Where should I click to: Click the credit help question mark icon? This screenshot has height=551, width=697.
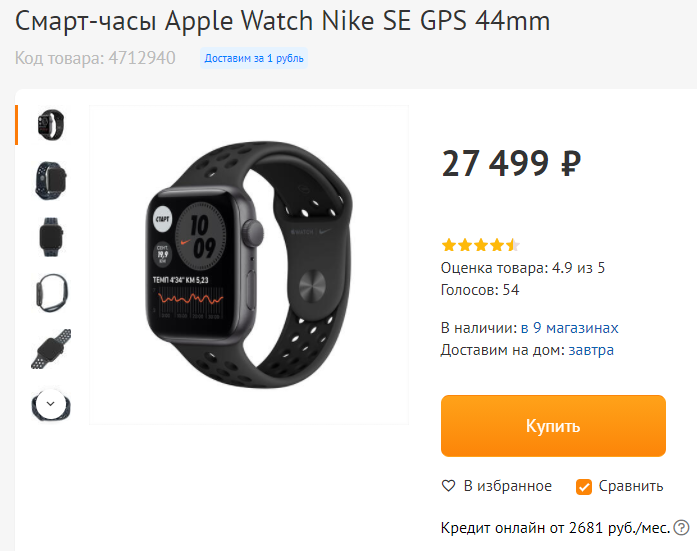pos(681,527)
